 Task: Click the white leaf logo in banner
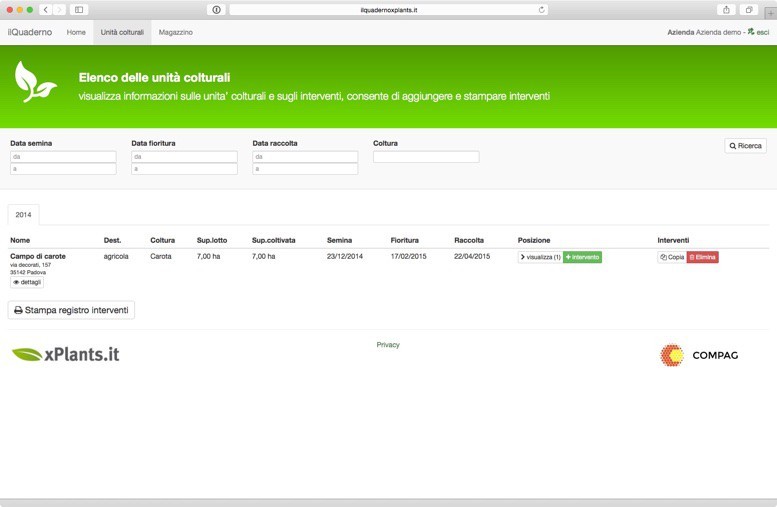[35, 82]
